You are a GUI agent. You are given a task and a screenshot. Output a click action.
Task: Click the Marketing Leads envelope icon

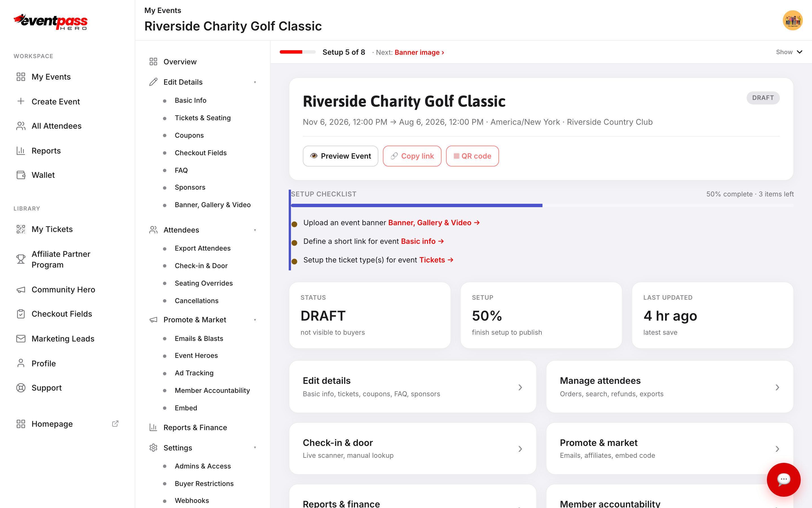click(x=21, y=339)
